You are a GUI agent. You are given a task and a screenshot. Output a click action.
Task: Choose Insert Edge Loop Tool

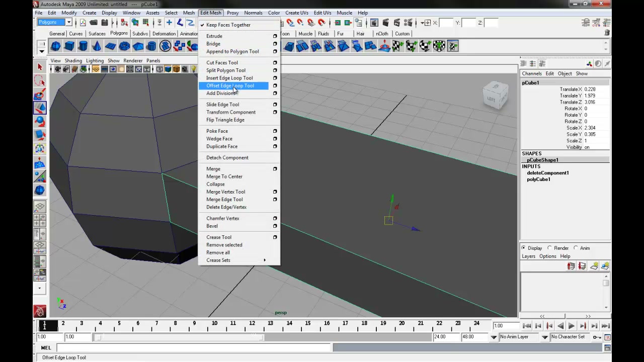[x=229, y=78]
